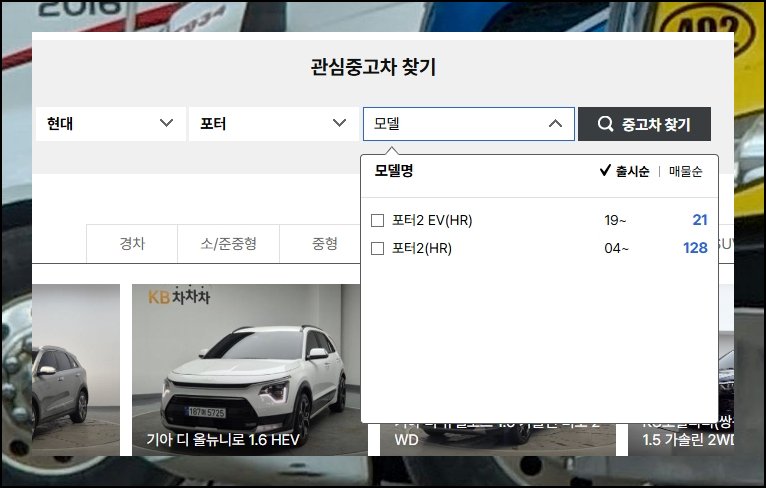Click the 포터2(HR) model name
The height and width of the screenshot is (488, 766).
(422, 249)
